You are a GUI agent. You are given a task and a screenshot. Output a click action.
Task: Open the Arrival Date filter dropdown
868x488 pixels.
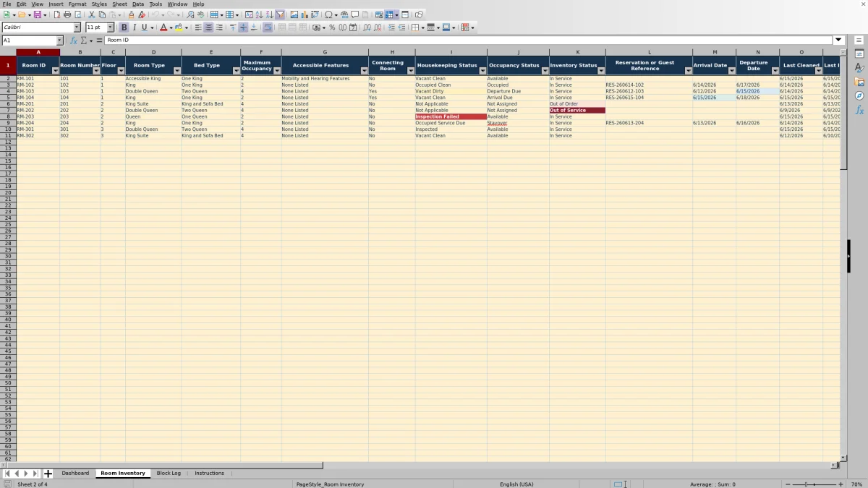[x=731, y=71]
